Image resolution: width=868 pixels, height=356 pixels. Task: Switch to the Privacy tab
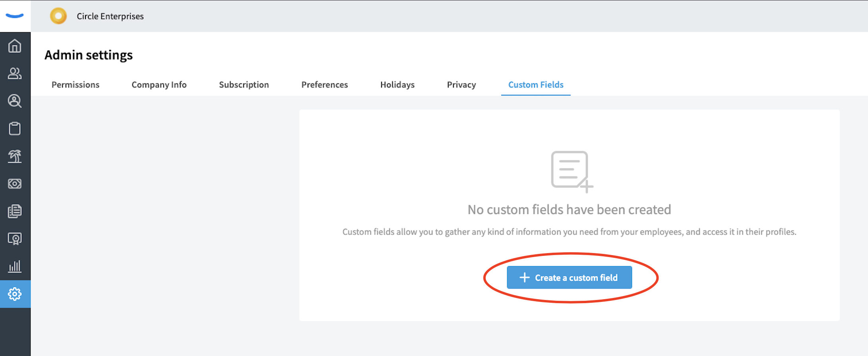click(461, 85)
